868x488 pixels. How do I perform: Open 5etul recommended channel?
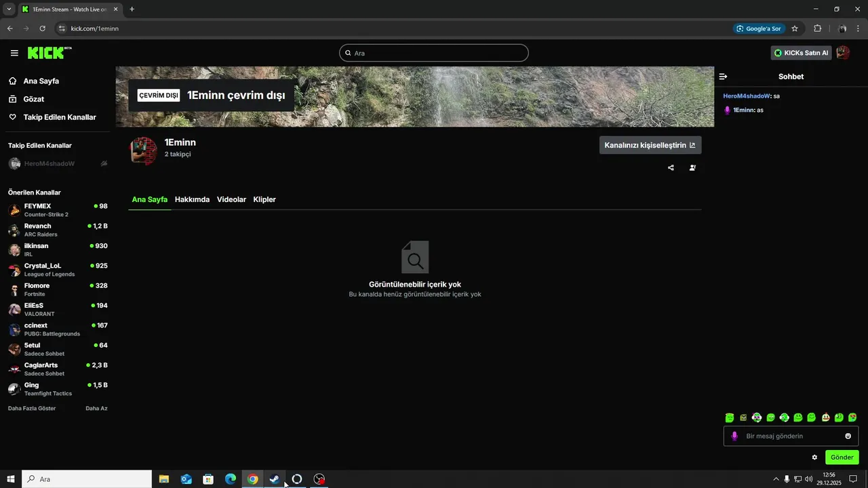click(58, 349)
